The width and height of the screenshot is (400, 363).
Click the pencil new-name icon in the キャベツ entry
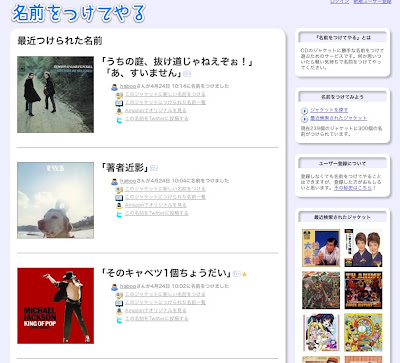tap(119, 295)
